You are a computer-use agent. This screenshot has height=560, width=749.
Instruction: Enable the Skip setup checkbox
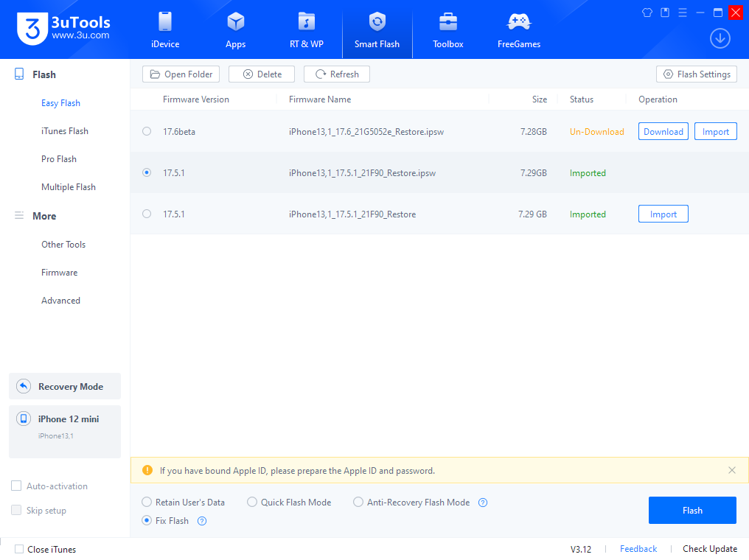click(x=16, y=511)
